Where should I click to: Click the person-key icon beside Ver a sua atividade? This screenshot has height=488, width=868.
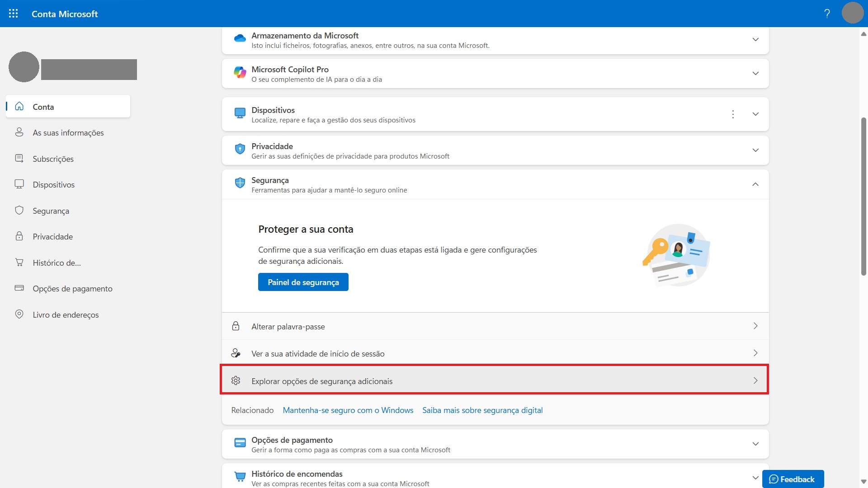236,353
